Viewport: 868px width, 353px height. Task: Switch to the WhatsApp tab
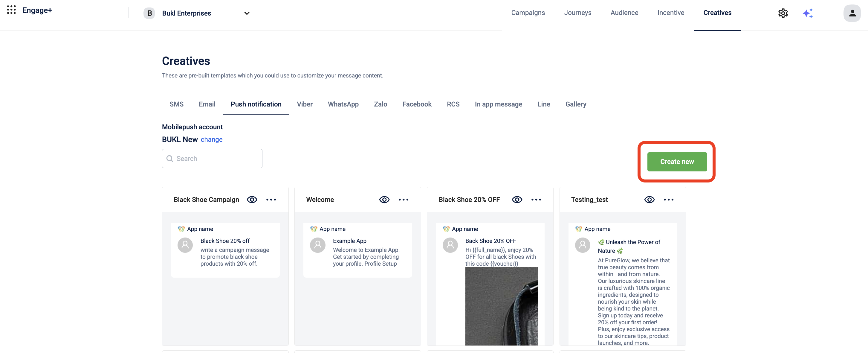click(343, 104)
